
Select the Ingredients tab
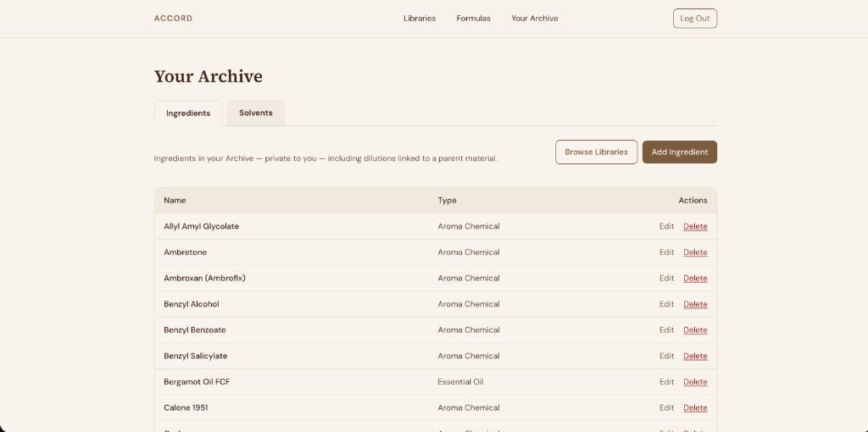[x=188, y=113]
